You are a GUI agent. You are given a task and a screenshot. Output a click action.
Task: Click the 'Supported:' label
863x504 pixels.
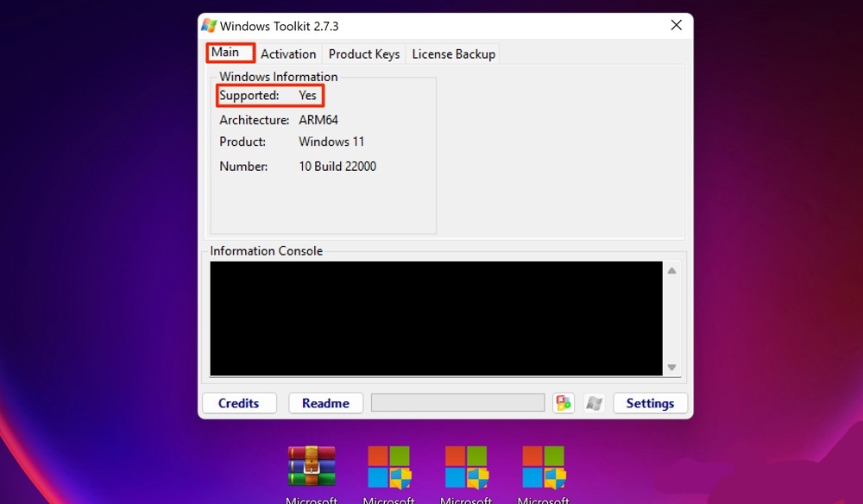[x=249, y=95]
